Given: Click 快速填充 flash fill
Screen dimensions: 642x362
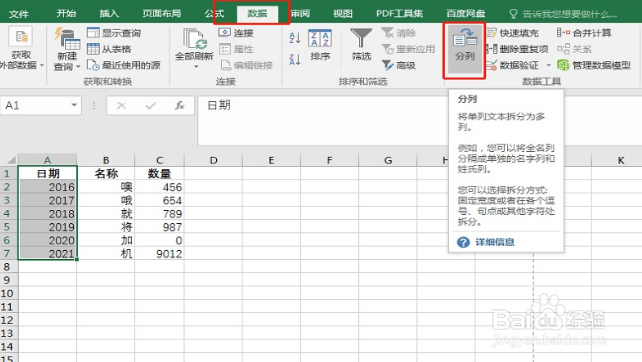Looking at the screenshot, I should click(513, 33).
